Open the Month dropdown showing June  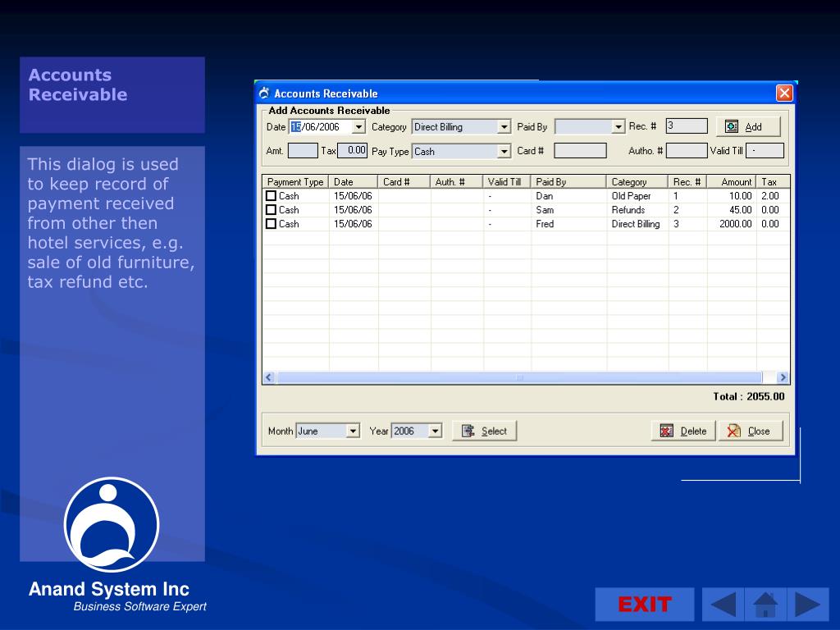click(x=353, y=431)
